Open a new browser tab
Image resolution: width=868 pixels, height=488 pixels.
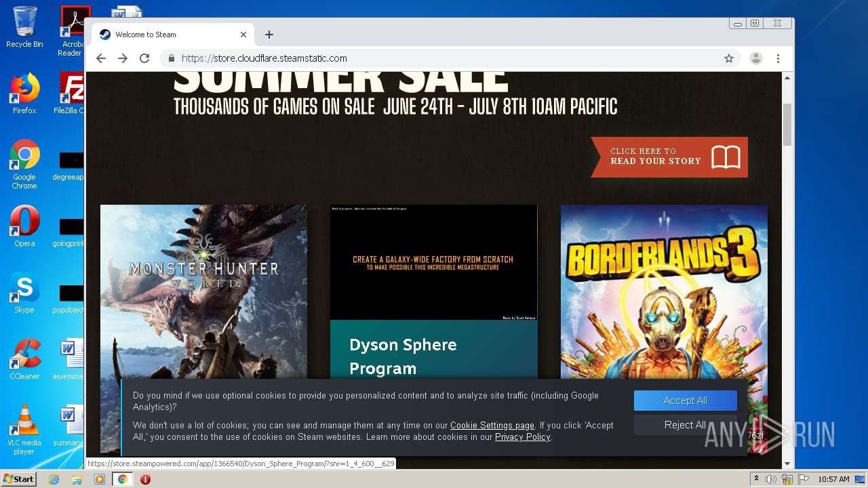[x=269, y=35]
